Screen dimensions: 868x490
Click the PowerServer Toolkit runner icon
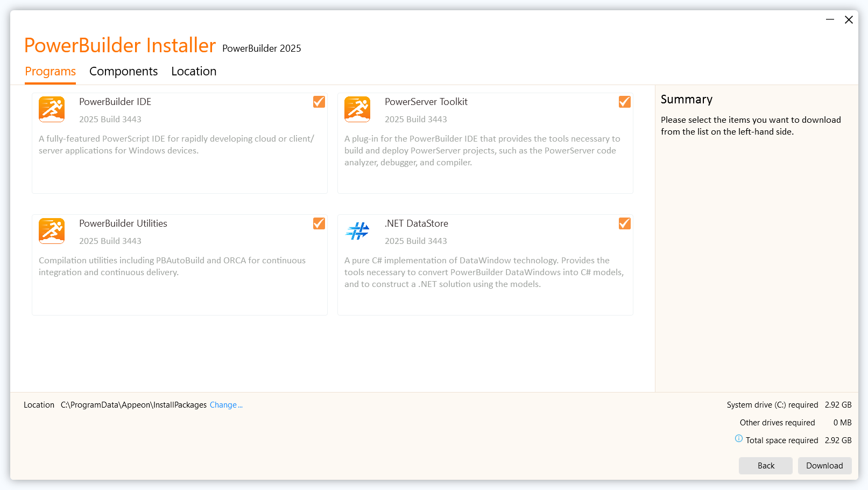click(357, 109)
